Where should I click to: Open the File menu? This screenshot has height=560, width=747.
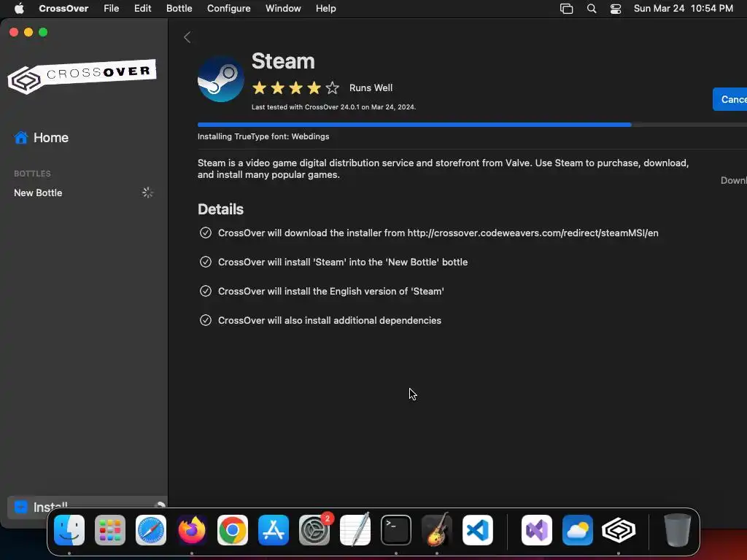[x=112, y=8]
